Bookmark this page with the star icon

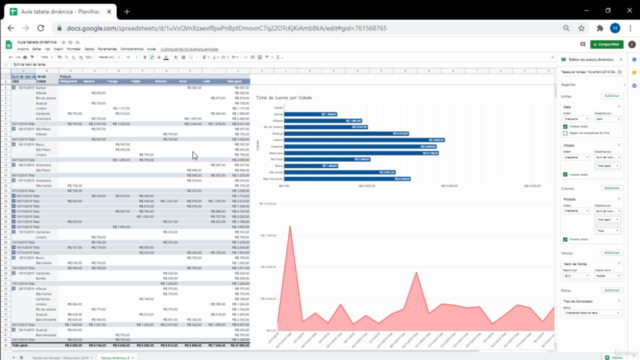point(581,28)
